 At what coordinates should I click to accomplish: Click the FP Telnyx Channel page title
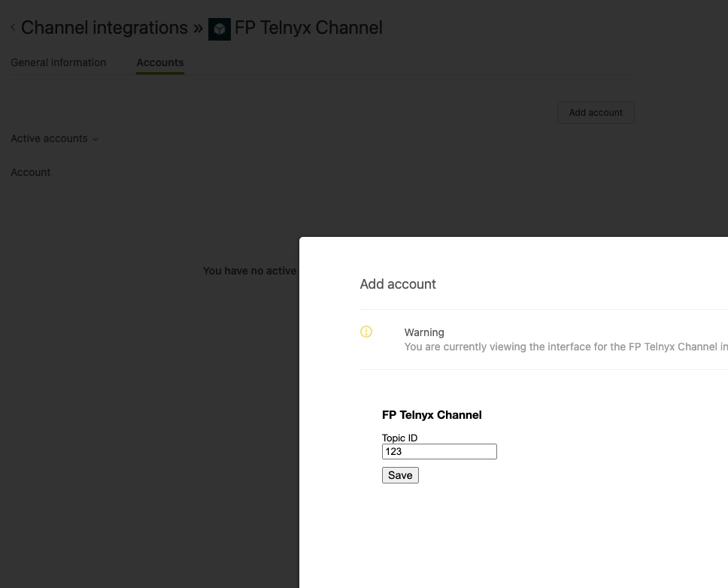pos(309,28)
